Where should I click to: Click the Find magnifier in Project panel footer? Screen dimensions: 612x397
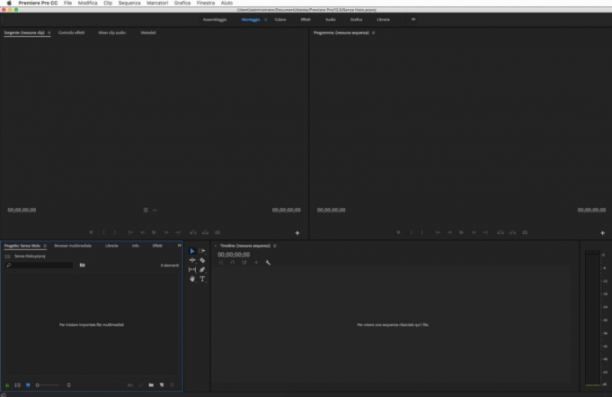pos(141,385)
